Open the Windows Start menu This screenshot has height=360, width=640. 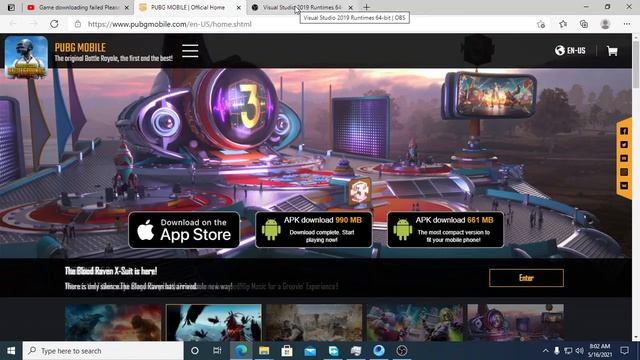click(x=11, y=351)
